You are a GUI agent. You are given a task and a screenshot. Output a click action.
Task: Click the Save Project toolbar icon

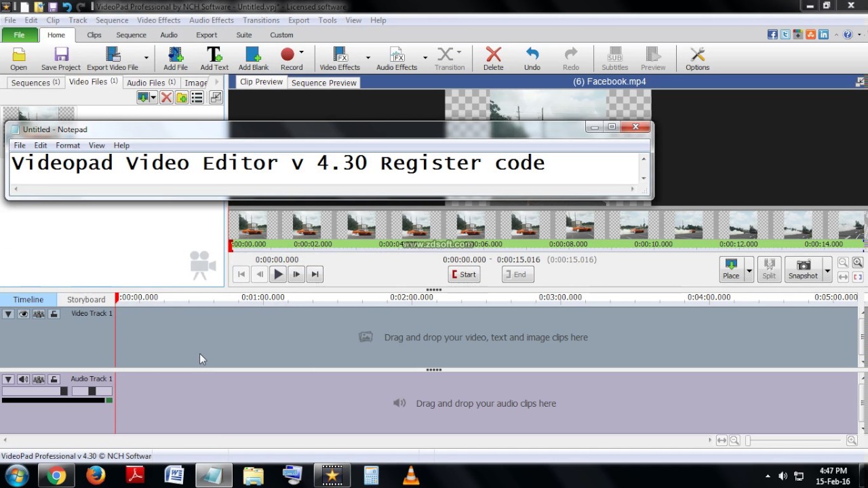click(x=60, y=59)
